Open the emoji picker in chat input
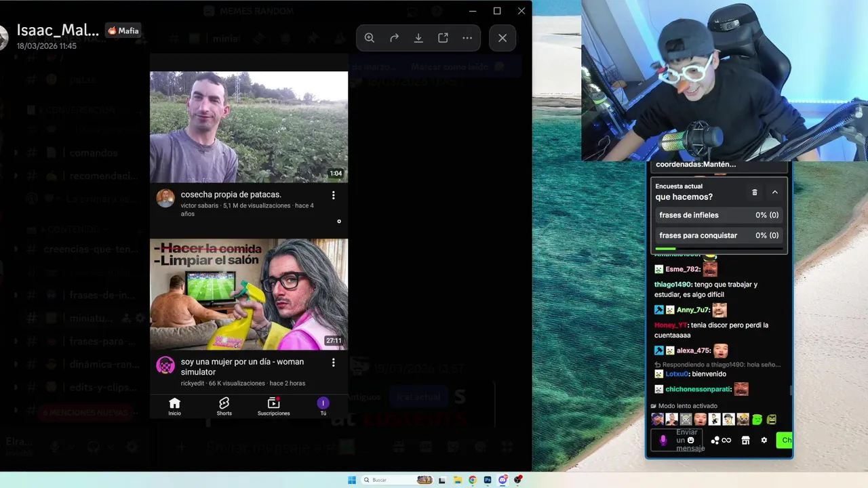The width and height of the screenshot is (868, 488). pyautogui.click(x=691, y=440)
